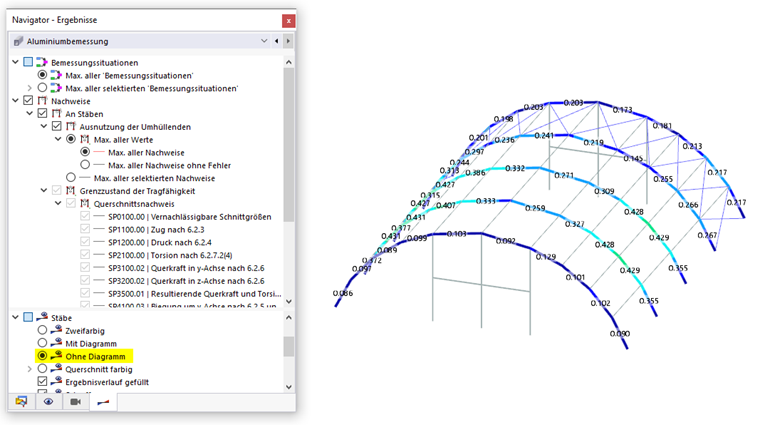Screen dimensions: 760x425
Task: Select the Querschnitt farbig radio button
Action: 42,369
